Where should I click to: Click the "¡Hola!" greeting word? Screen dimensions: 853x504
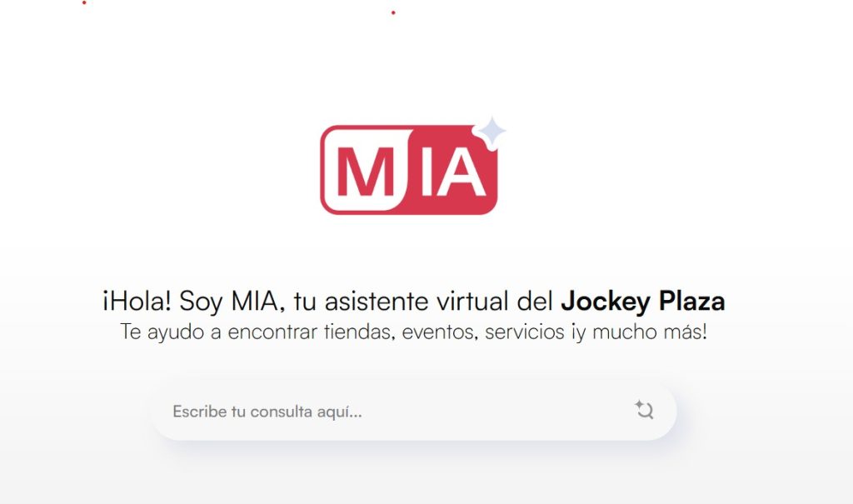pos(137,301)
